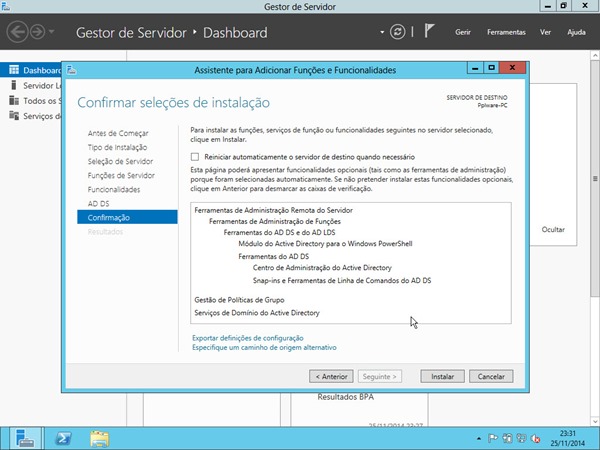Click Ferramentas de Administração Remota do Servidor entry

(273, 210)
